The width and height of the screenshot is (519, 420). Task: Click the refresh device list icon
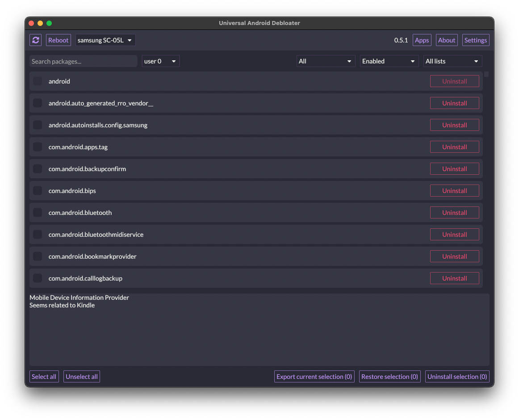[x=36, y=40]
